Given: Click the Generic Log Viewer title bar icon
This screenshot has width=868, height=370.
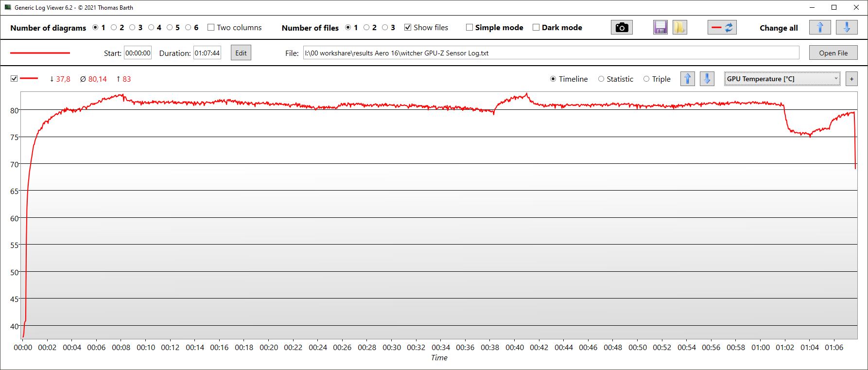Looking at the screenshot, I should point(8,7).
